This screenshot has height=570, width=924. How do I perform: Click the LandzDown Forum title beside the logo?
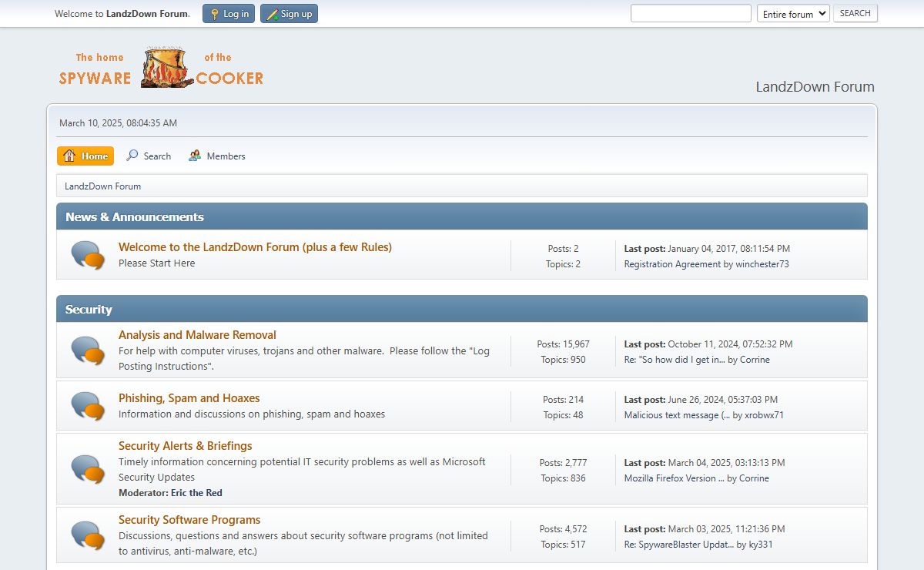(815, 87)
